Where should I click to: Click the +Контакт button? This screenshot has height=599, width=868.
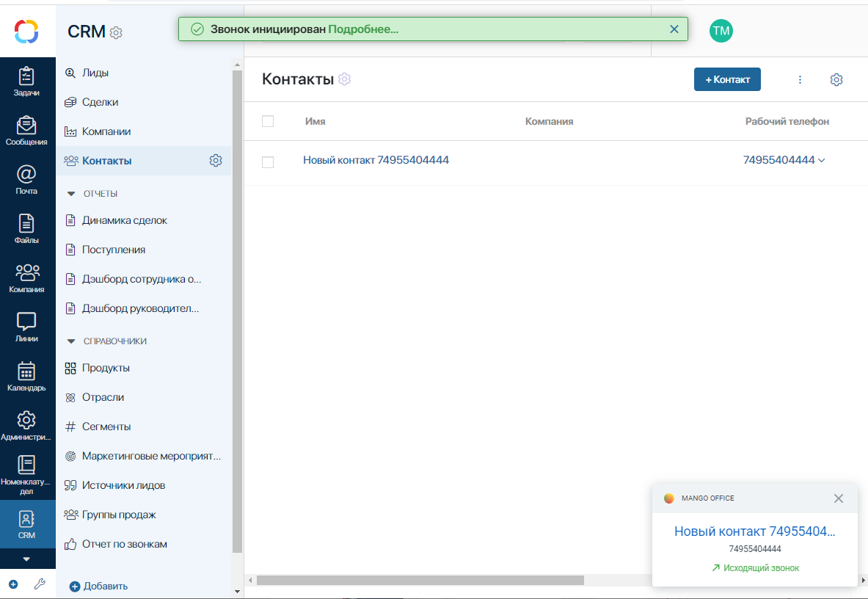(x=727, y=80)
